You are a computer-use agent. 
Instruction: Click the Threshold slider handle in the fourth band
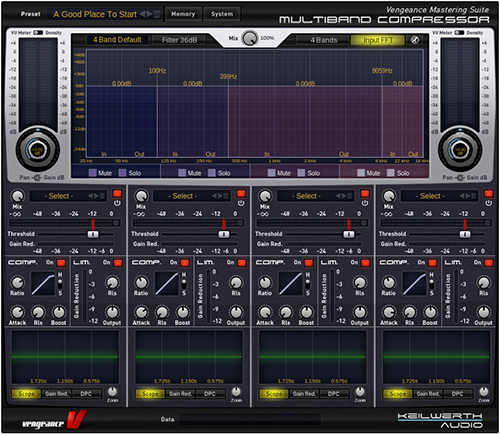pyautogui.click(x=465, y=234)
